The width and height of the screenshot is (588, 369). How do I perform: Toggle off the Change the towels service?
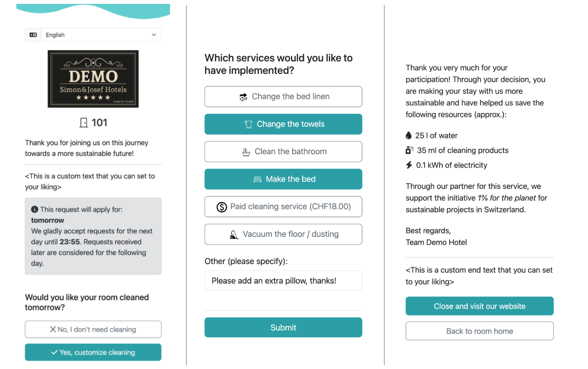pyautogui.click(x=283, y=124)
